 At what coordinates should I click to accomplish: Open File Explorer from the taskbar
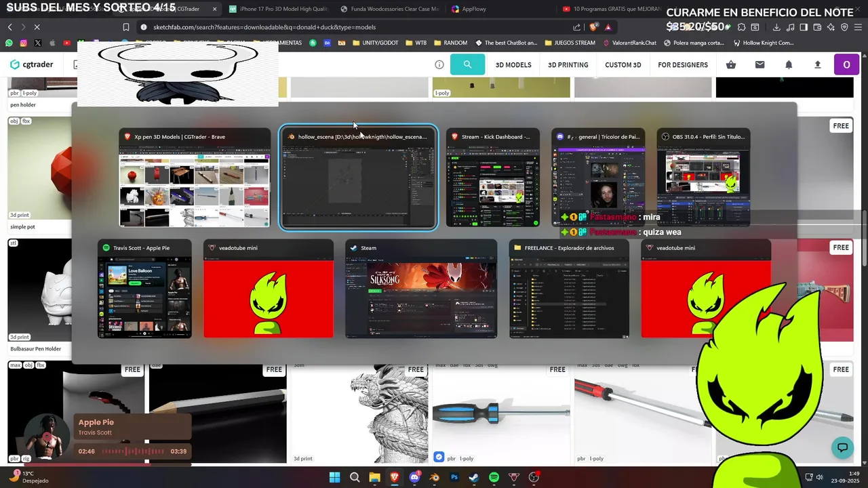pos(374,477)
